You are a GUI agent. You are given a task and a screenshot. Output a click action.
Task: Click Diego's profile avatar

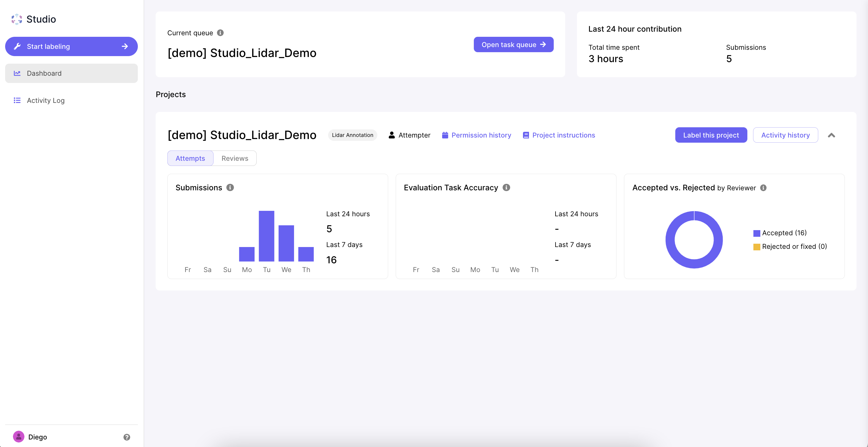18,436
